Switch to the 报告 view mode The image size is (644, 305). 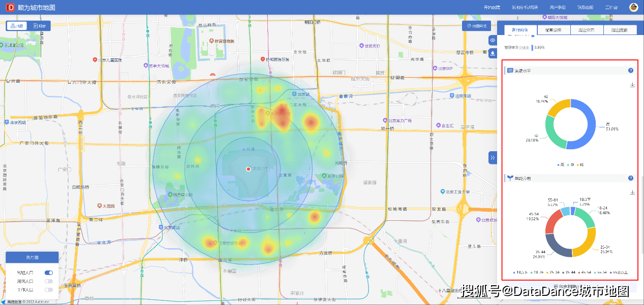point(39,25)
